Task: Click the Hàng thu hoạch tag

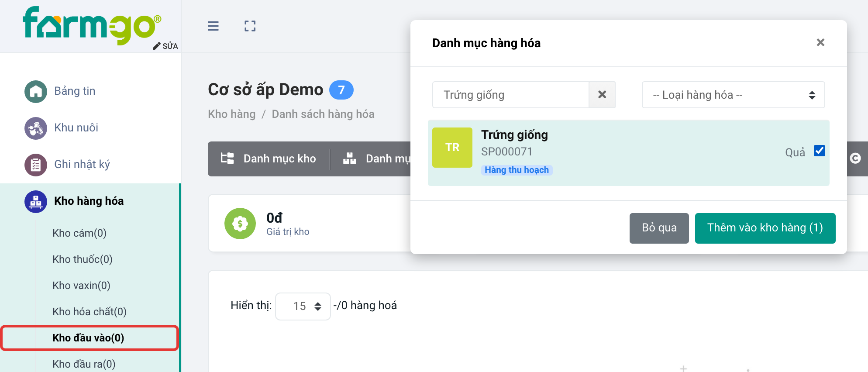Action: pyautogui.click(x=517, y=170)
